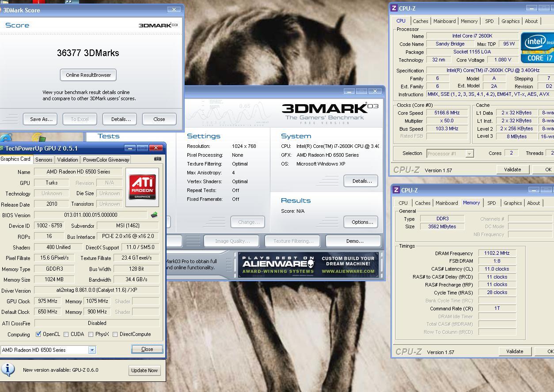Click the lower CPU-Z window's Z title icon
554x392 pixels.
point(396,190)
